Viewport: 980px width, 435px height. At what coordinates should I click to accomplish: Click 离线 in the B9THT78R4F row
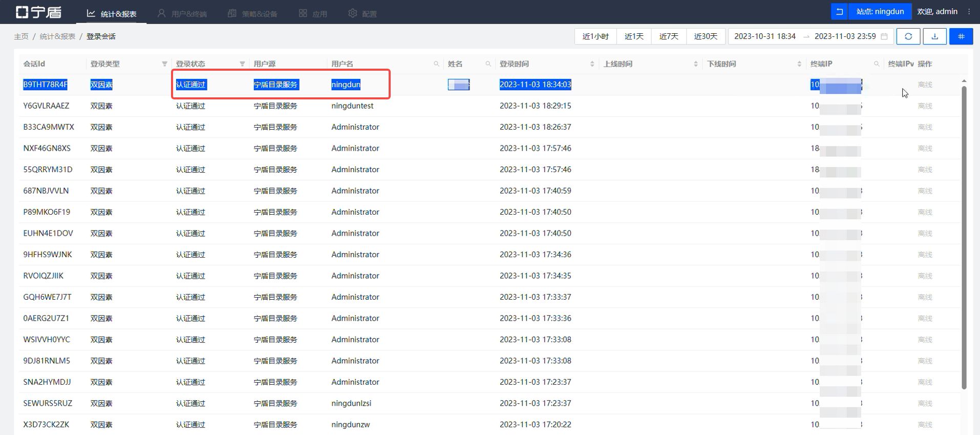click(x=925, y=85)
